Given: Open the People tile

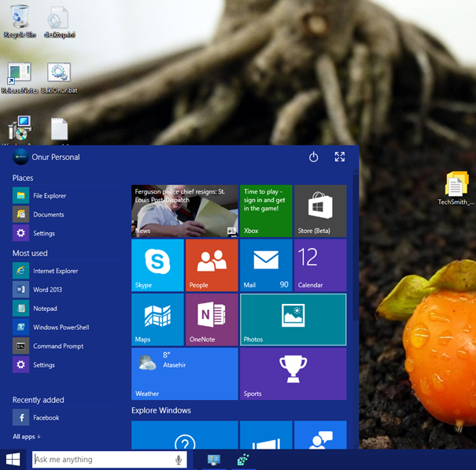Looking at the screenshot, I should click(212, 265).
